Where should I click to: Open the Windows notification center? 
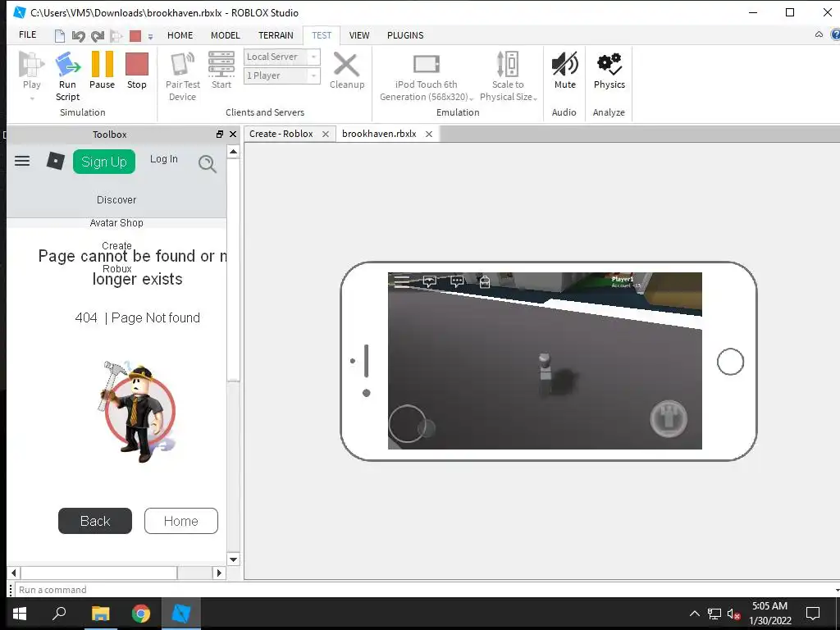(x=813, y=614)
